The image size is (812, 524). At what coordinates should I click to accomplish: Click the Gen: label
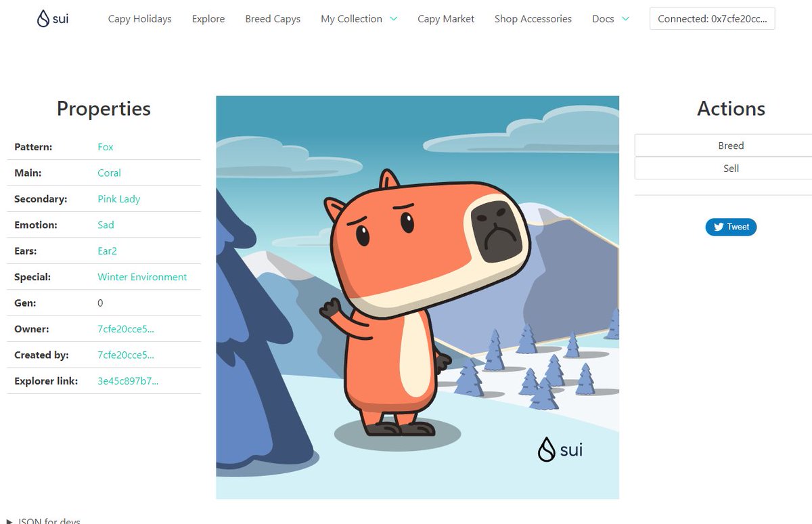25,303
